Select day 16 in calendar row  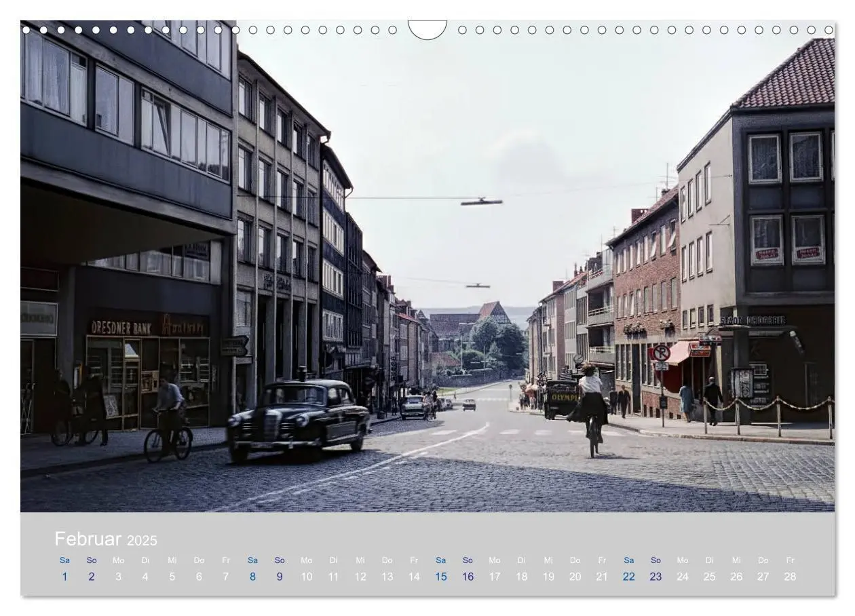coord(468,577)
